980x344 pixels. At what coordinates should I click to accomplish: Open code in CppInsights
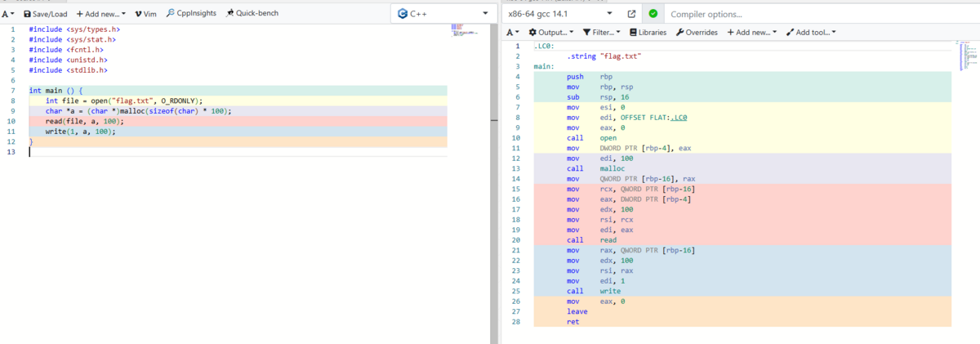coord(191,14)
